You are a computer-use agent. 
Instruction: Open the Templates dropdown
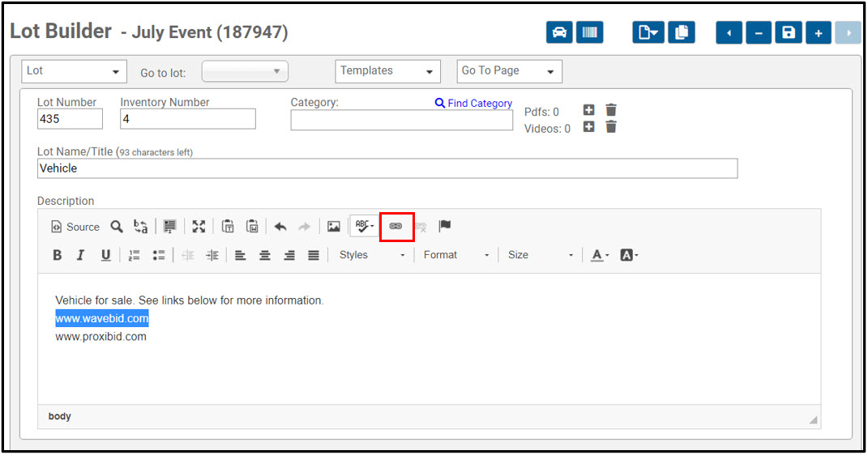[x=387, y=71]
